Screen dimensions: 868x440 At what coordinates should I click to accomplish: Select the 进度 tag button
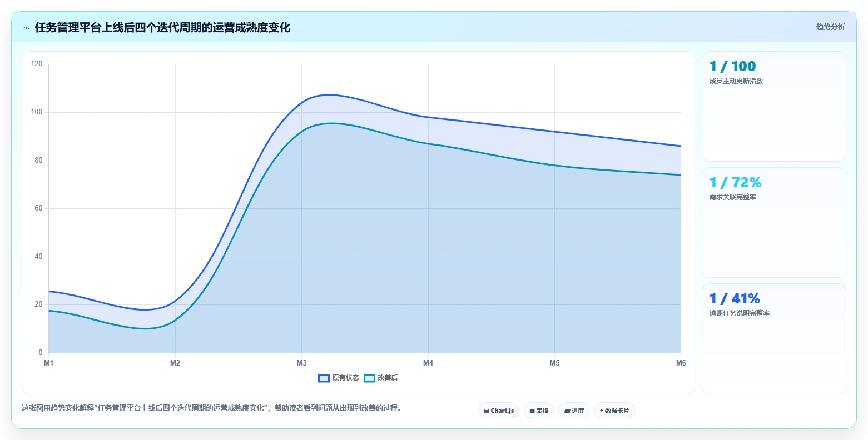coord(574,411)
